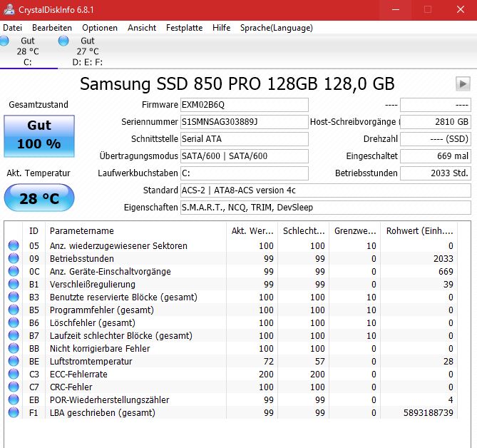Open the Bearbeiten menu
Image resolution: width=477 pixels, height=448 pixels.
52,28
